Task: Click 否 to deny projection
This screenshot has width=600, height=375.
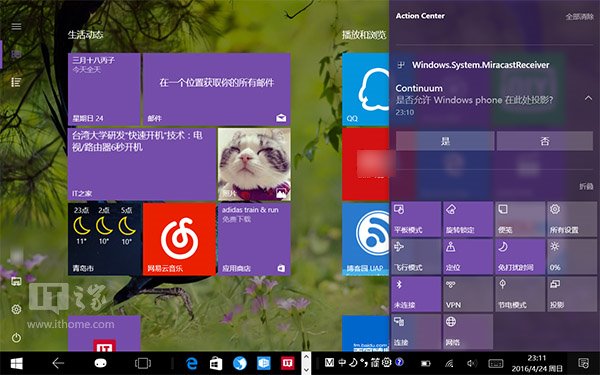Action: tap(545, 141)
